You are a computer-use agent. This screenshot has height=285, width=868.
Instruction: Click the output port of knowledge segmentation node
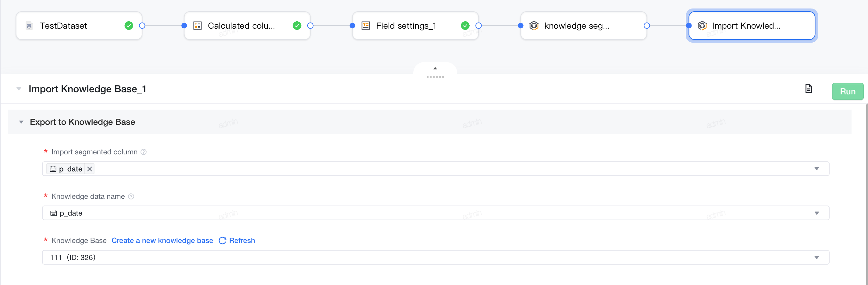click(646, 26)
